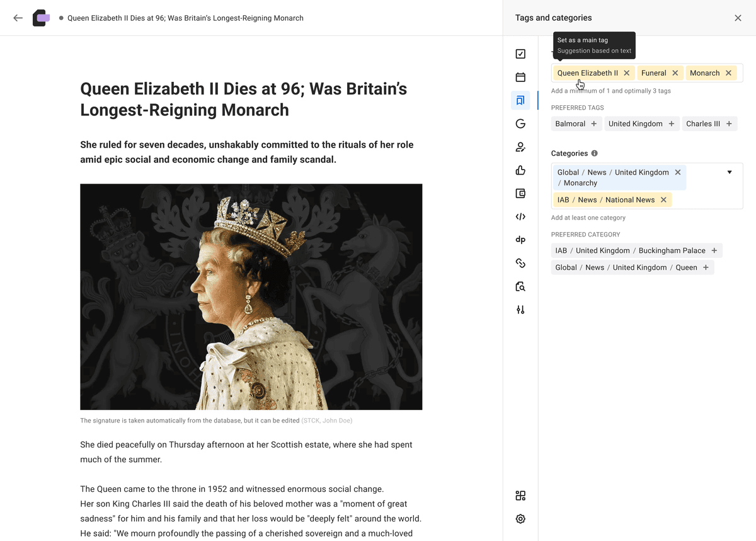The height and width of the screenshot is (541, 756).
Task: Open the widgets grid icon
Action: (x=520, y=496)
